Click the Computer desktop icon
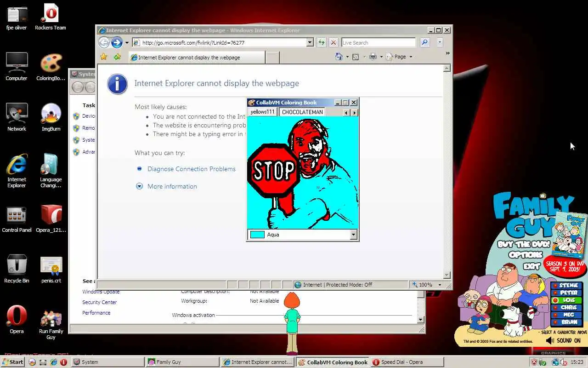Image resolution: width=588 pixels, height=368 pixels. pyautogui.click(x=17, y=67)
